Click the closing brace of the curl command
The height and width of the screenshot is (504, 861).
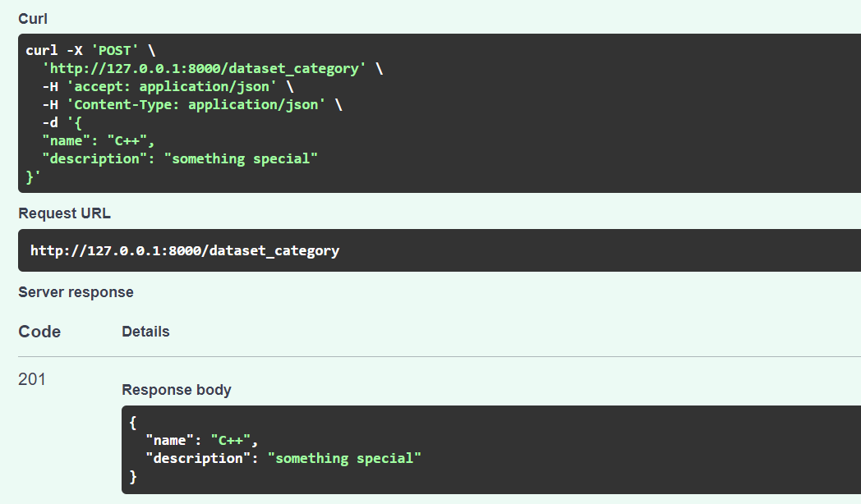click(x=33, y=176)
